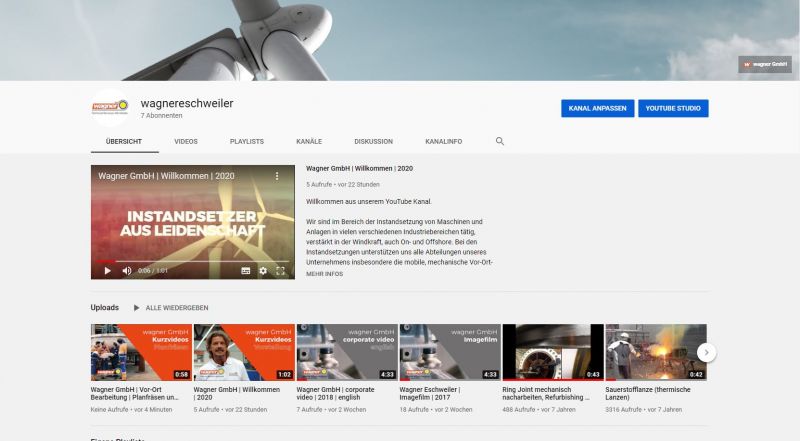Click '488 Aufrufe • vor 7 Jahren' text
This screenshot has height=441, width=800.
(x=539, y=409)
